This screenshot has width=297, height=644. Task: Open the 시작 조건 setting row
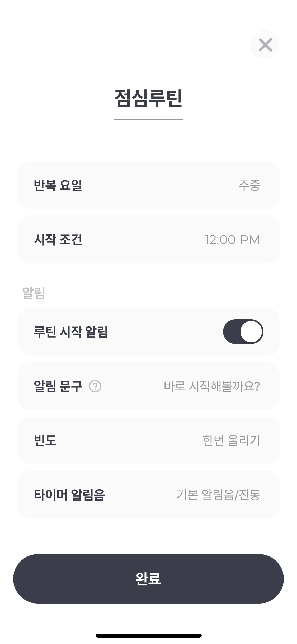click(x=148, y=240)
